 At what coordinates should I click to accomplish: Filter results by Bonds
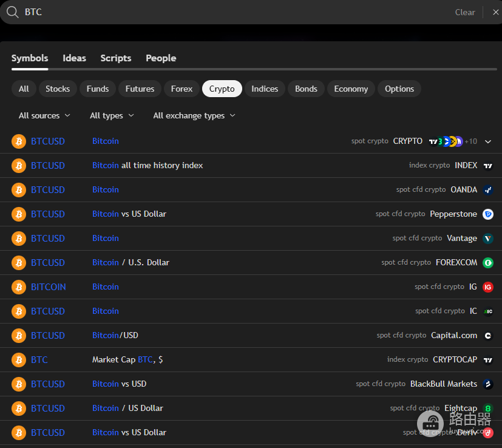coord(306,89)
